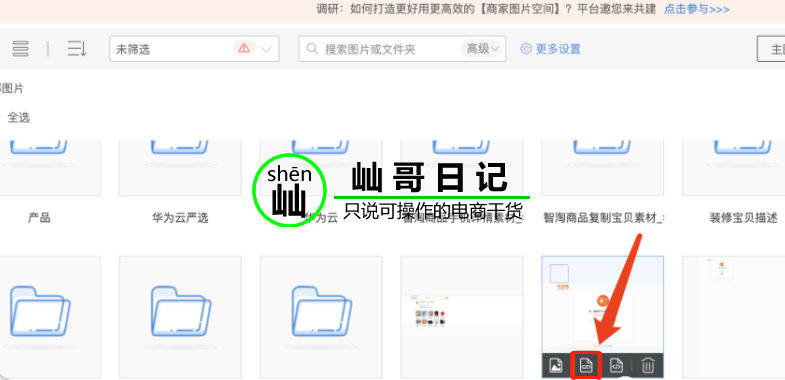The width and height of the screenshot is (785, 380).
Task: Select the thumbnail showing product grid page
Action: [462, 317]
